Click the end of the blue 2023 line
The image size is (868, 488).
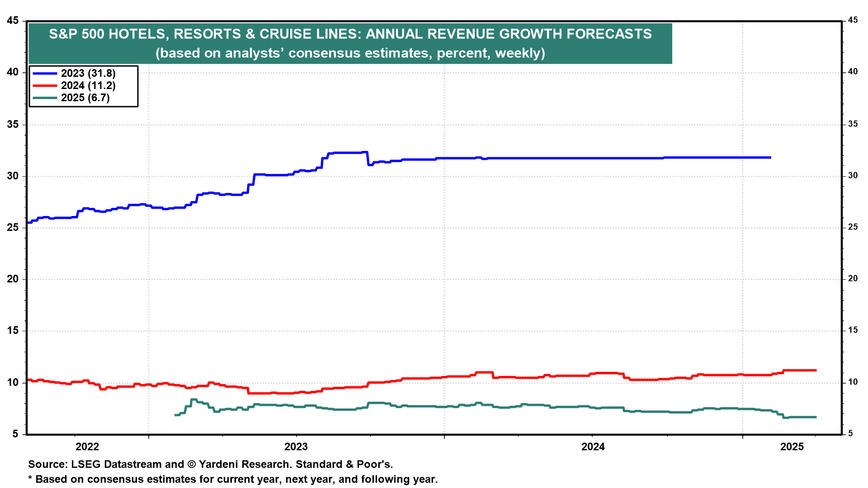(x=770, y=158)
